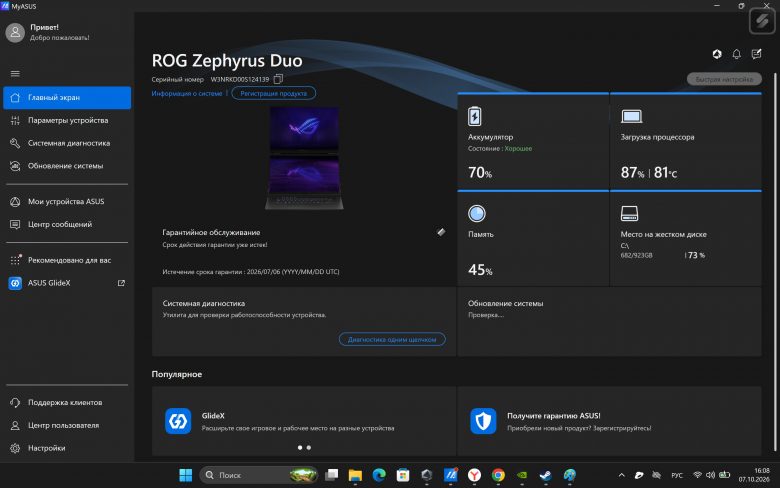This screenshot has width=780, height=488.
Task: Select the second carousel dot in Популярное
Action: pyautogui.click(x=309, y=448)
